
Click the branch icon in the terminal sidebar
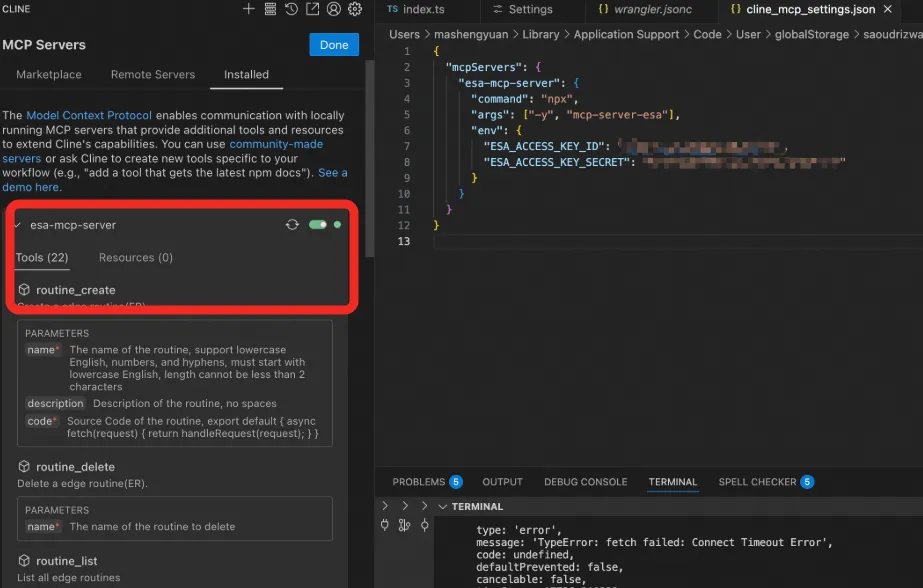(404, 524)
